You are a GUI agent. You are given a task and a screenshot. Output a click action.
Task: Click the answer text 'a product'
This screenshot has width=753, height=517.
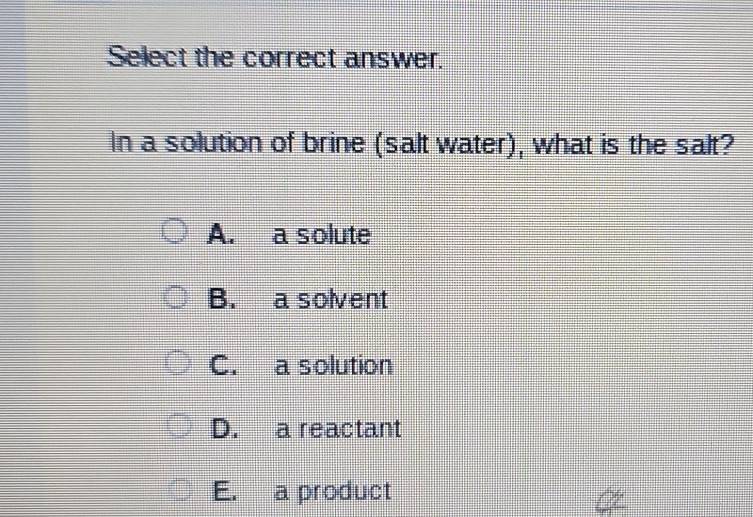coord(333,492)
